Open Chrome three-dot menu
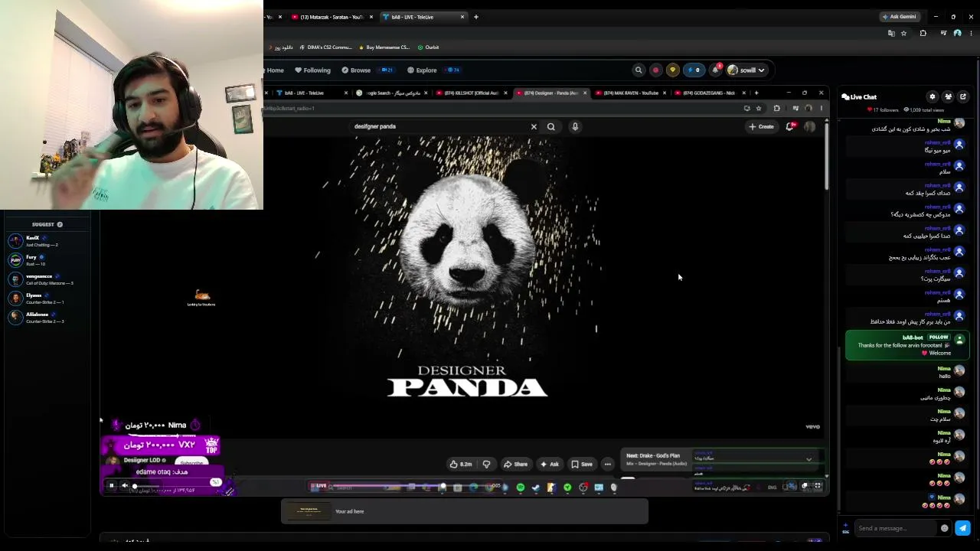Screen dimensions: 980x551 [x=970, y=34]
